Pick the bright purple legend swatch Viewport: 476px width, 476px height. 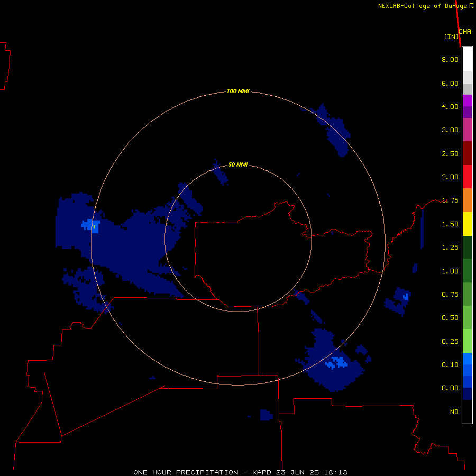[x=467, y=100]
